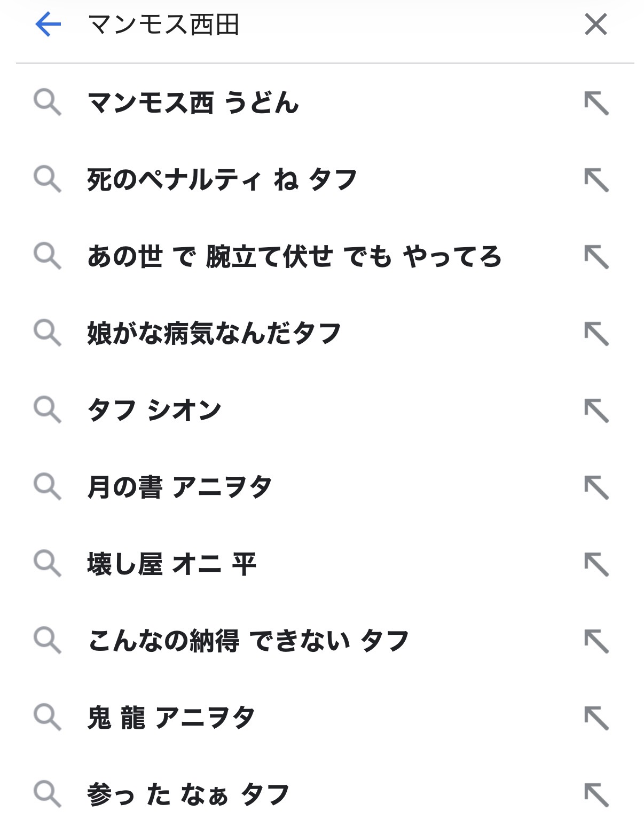Viewport: 644px width, 827px height.
Task: Insert マンモス西 うどん using its arrow icon
Action: point(596,103)
